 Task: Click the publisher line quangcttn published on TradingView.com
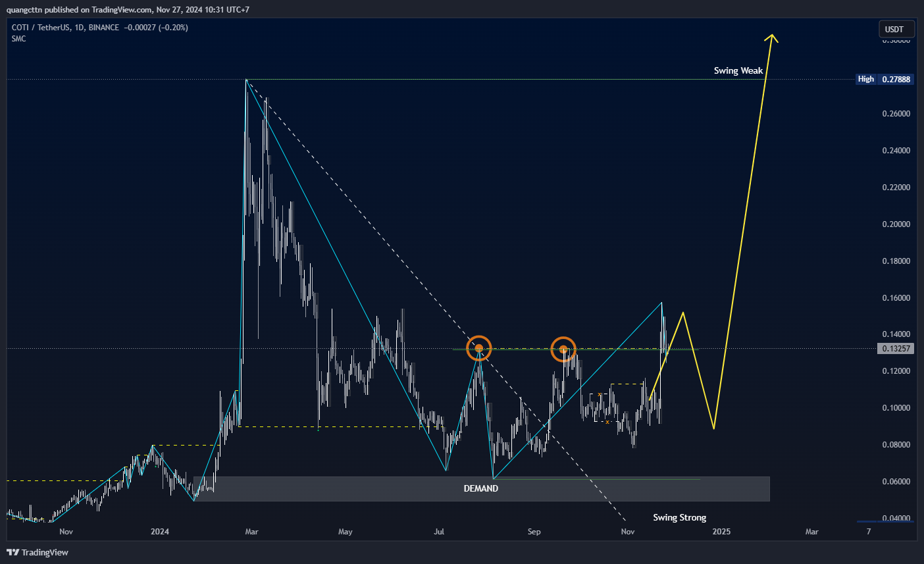(x=128, y=10)
